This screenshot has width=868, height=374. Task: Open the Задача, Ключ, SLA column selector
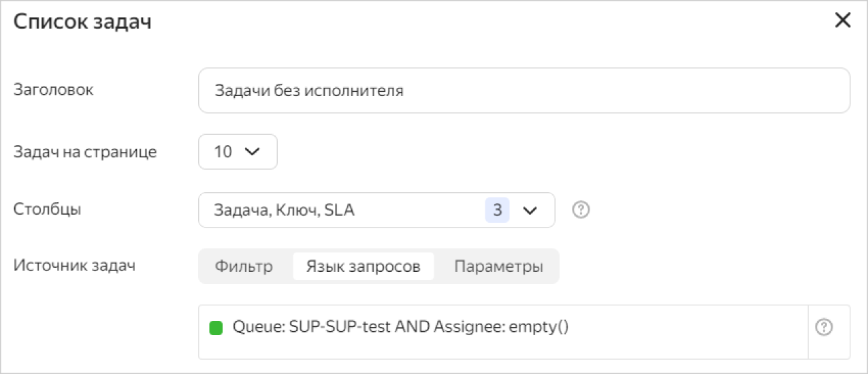(x=340, y=211)
